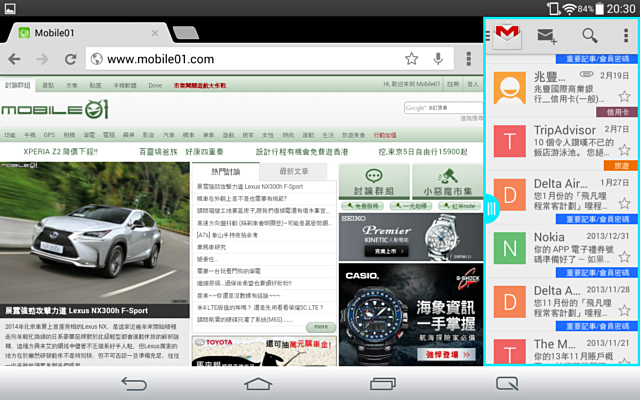
Task: Go back in Chrome browser
Action: point(15,59)
